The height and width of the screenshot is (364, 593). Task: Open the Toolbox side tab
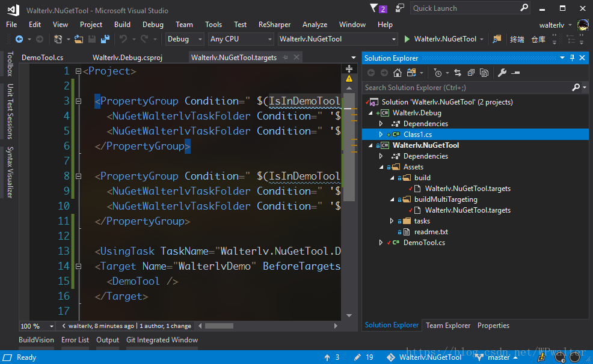10,64
